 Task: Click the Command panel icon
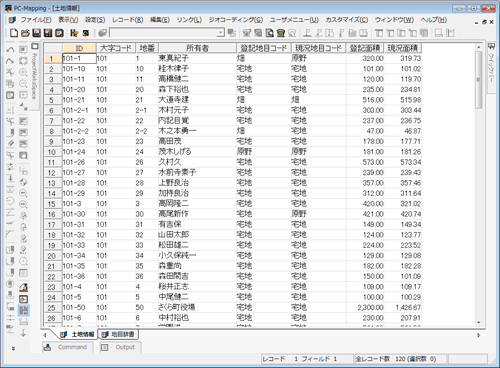pos(48,347)
